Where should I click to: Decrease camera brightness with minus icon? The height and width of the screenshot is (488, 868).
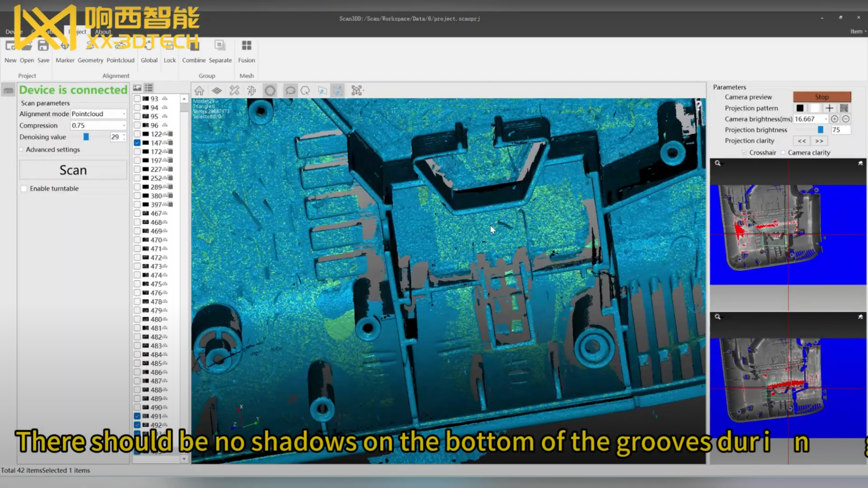846,119
